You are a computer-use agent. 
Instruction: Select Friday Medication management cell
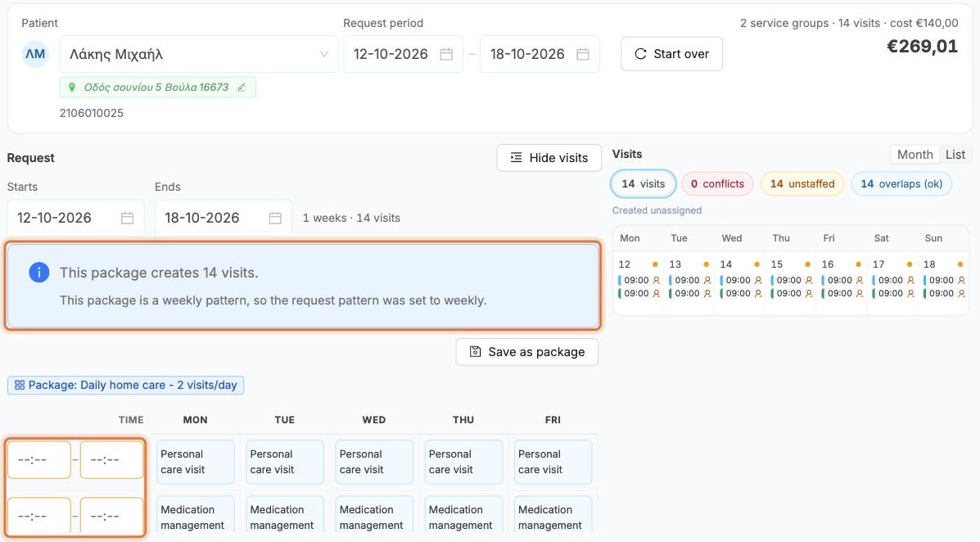[x=553, y=516]
